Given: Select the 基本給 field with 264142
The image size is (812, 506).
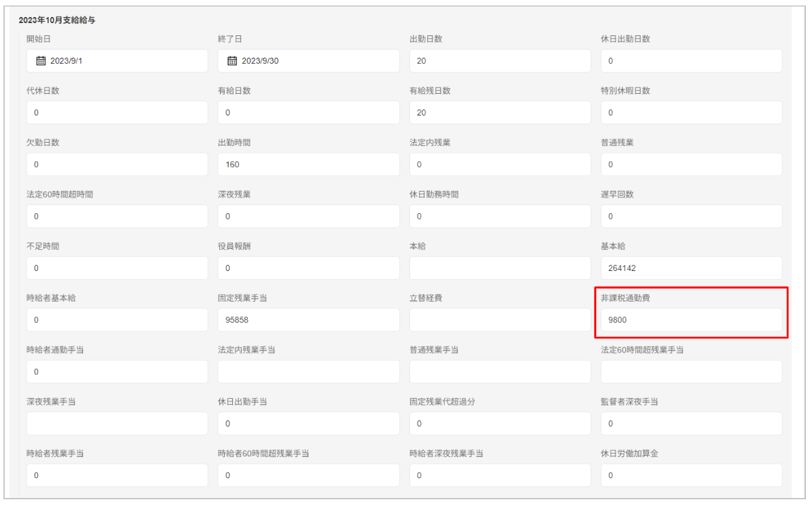Looking at the screenshot, I should (x=691, y=268).
